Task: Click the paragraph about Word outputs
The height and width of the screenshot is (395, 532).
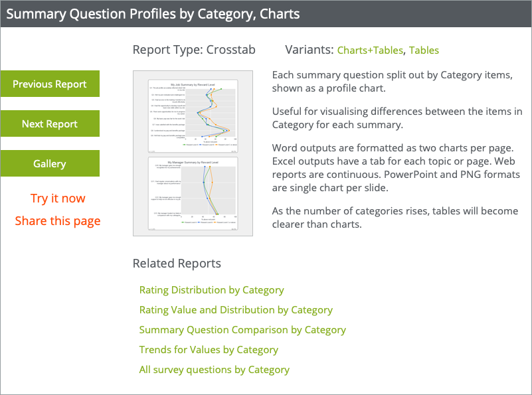Action: (x=396, y=168)
